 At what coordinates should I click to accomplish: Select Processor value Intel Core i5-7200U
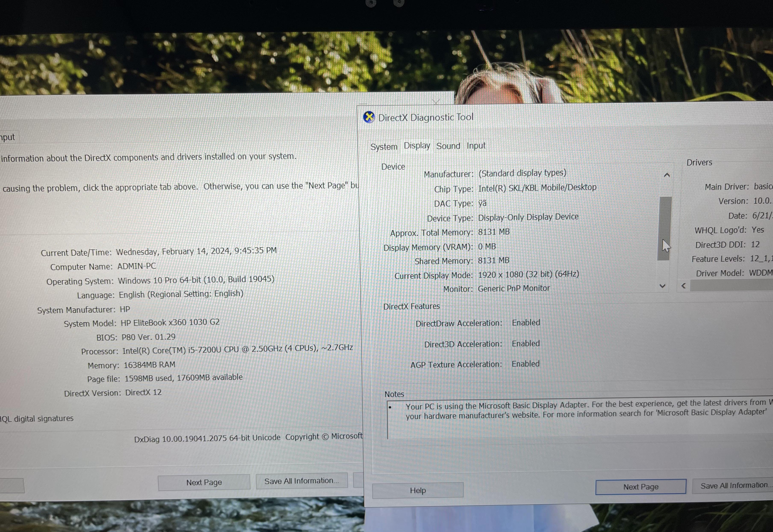click(x=238, y=349)
